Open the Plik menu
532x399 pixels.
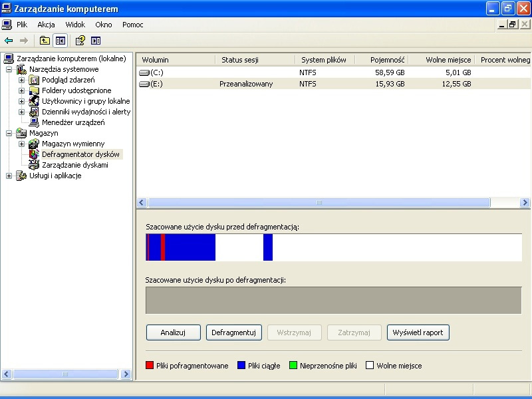(x=22, y=25)
